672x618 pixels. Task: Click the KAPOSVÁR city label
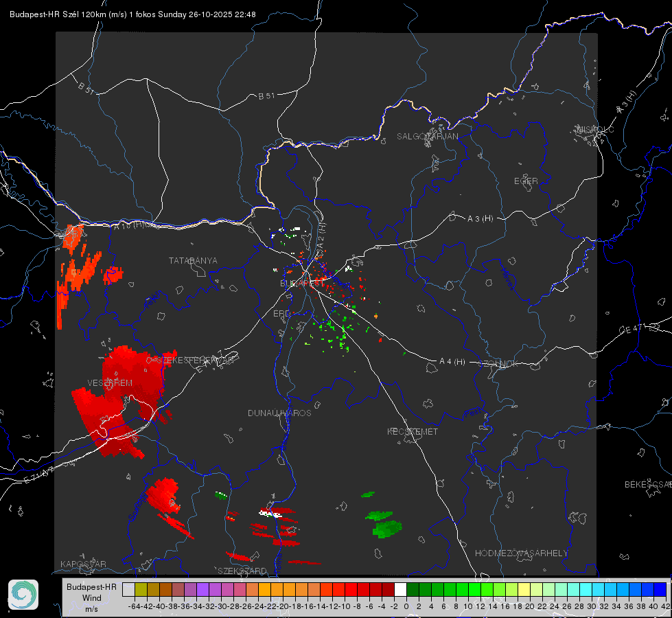pyautogui.click(x=83, y=564)
